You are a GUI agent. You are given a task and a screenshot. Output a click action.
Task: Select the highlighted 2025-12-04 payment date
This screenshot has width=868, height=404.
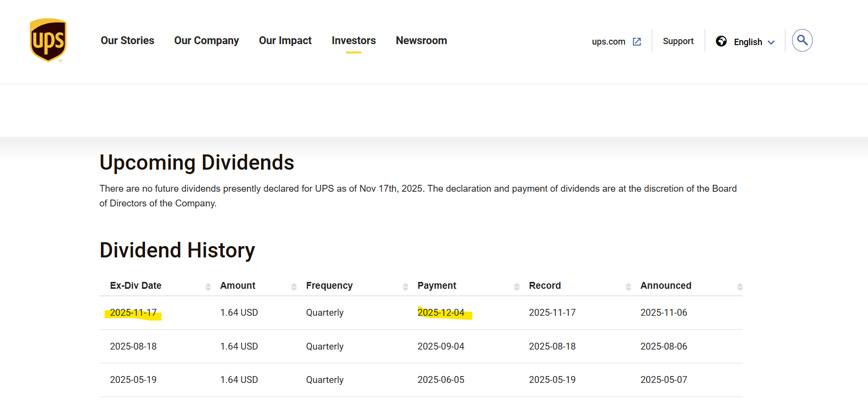point(441,313)
